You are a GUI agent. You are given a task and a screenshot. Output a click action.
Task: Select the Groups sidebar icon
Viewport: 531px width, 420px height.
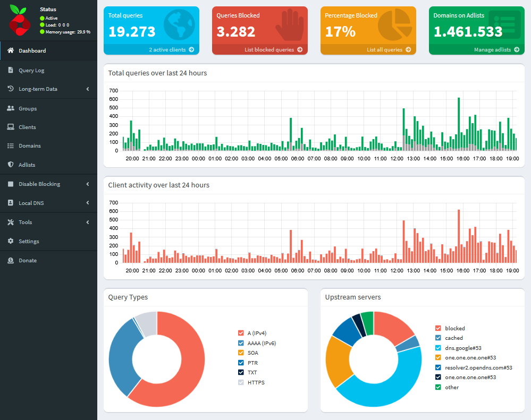(12, 108)
